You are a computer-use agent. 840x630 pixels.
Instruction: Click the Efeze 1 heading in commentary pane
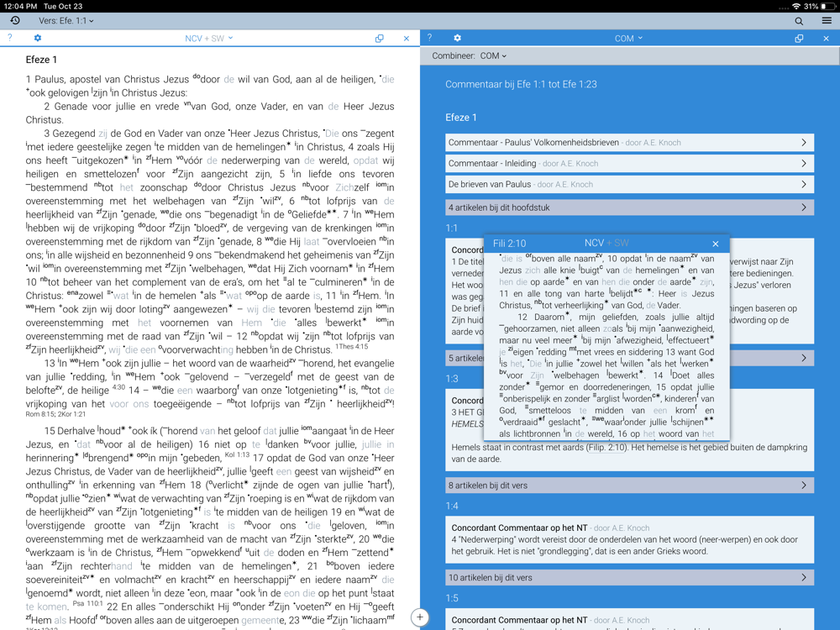tap(460, 118)
